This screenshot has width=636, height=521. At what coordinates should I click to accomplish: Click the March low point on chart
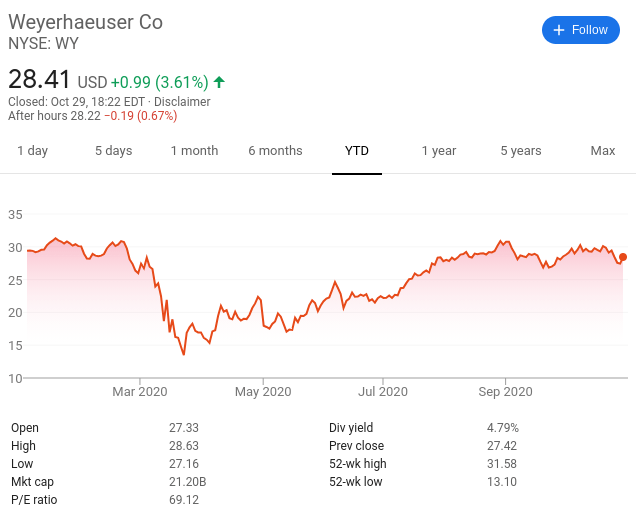(x=184, y=354)
